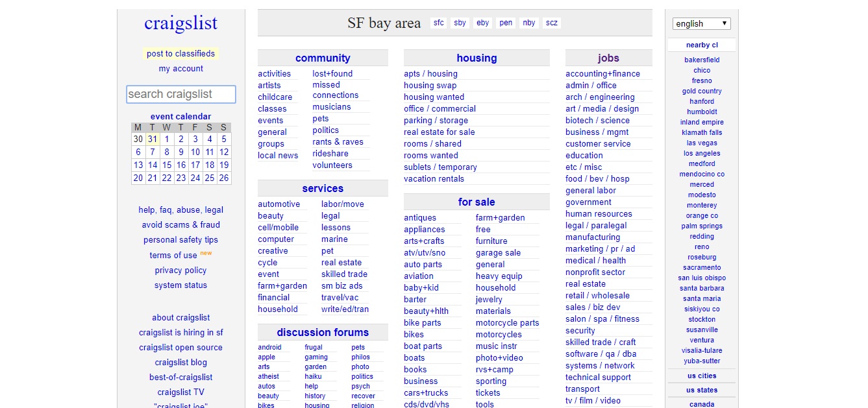The height and width of the screenshot is (408, 868).
Task: Collapse the nearby cl section
Action: [702, 45]
